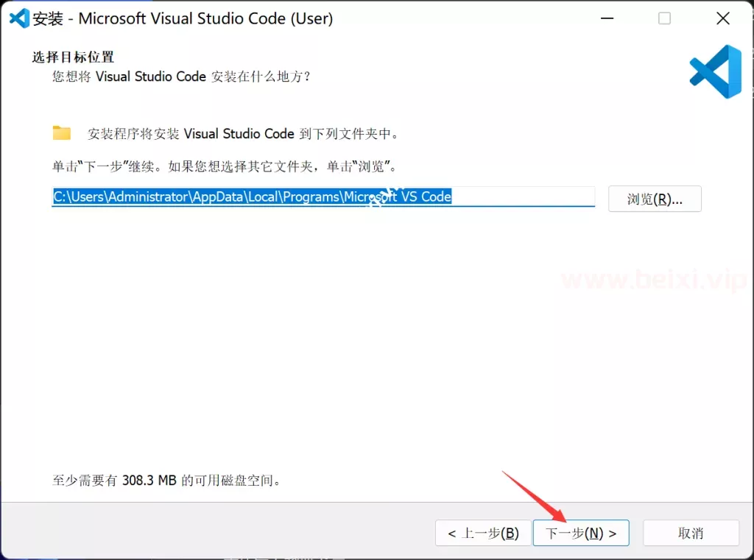This screenshot has height=560, width=754.
Task: Click the heading 选择目标位置
Action: [73, 57]
